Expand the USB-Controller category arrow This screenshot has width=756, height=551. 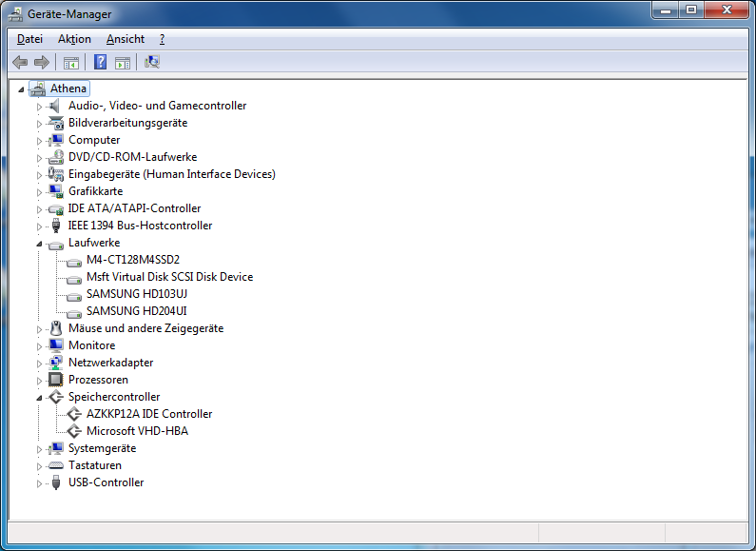39,483
